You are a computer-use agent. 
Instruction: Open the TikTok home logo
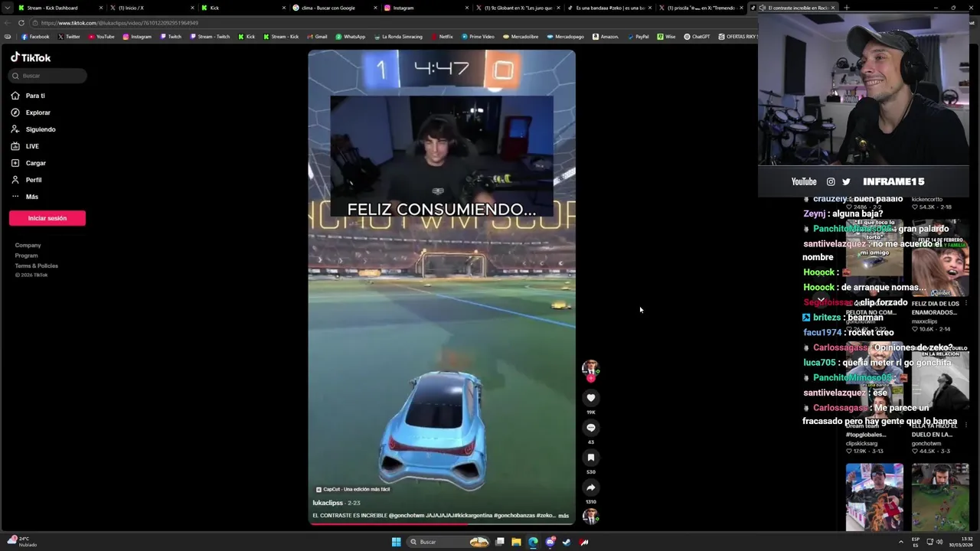tap(31, 57)
